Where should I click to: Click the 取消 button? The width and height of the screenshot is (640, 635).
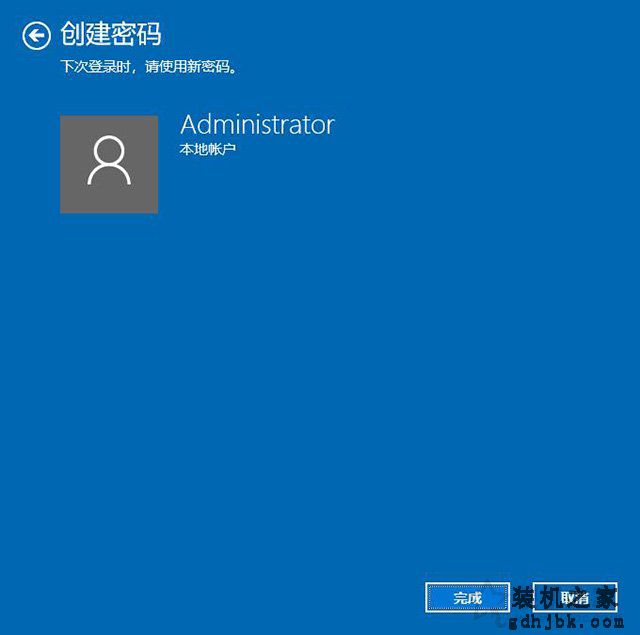575,598
